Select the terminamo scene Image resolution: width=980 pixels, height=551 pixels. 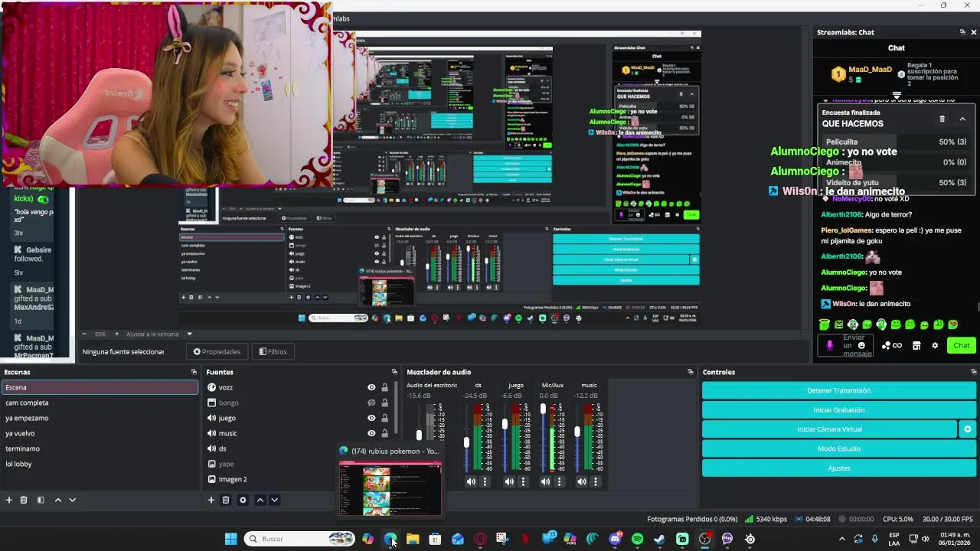click(x=100, y=448)
